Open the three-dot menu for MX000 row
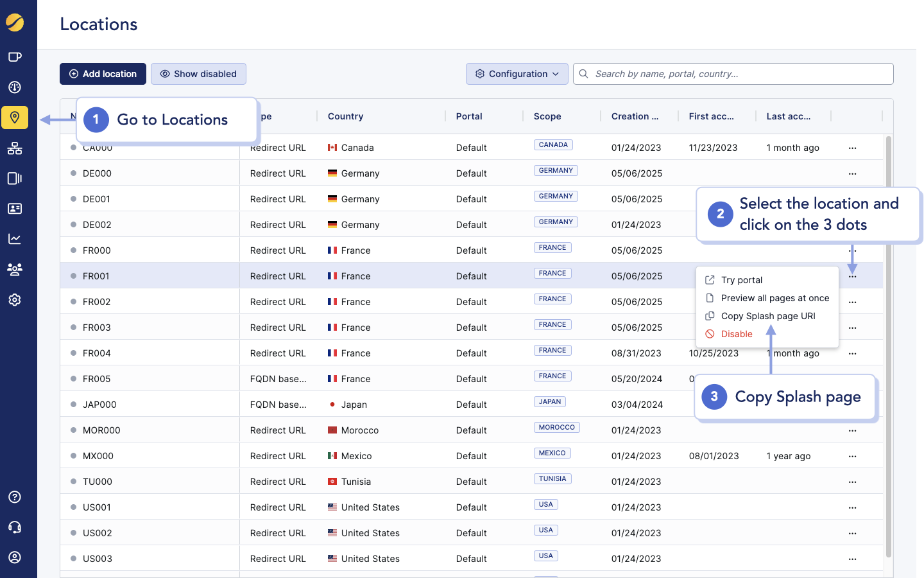This screenshot has height=578, width=924. click(x=852, y=456)
